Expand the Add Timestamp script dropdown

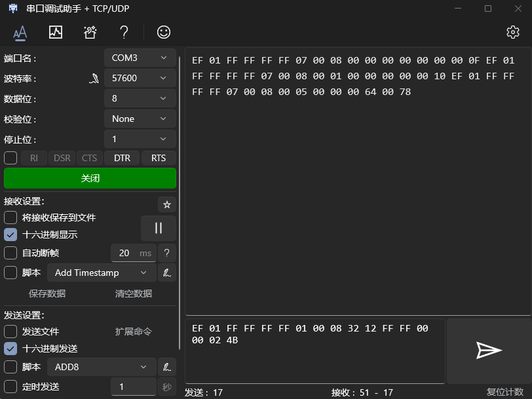click(x=102, y=273)
